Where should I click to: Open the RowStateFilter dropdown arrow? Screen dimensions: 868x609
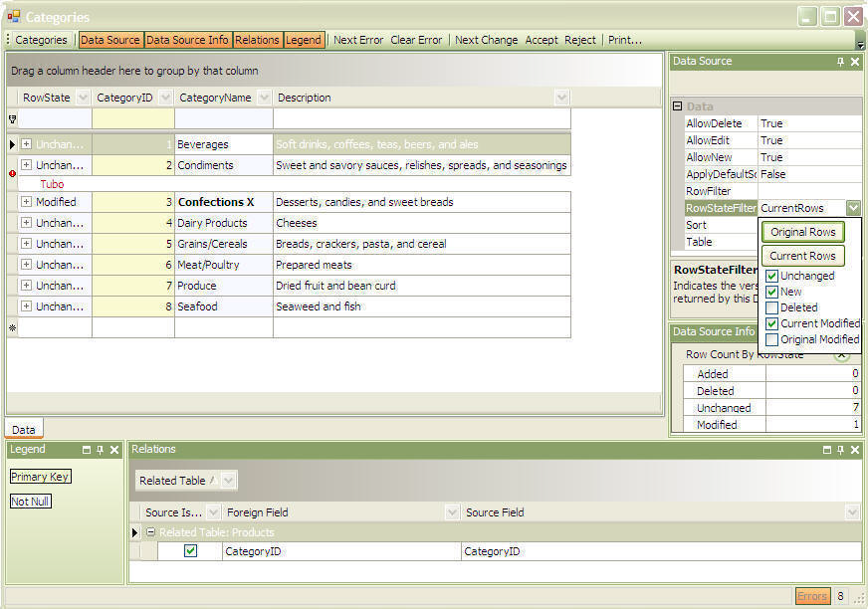(x=853, y=208)
